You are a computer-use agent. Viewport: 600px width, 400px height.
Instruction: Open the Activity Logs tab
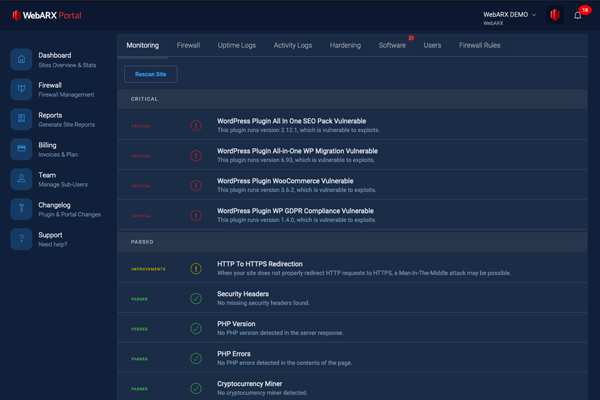293,45
